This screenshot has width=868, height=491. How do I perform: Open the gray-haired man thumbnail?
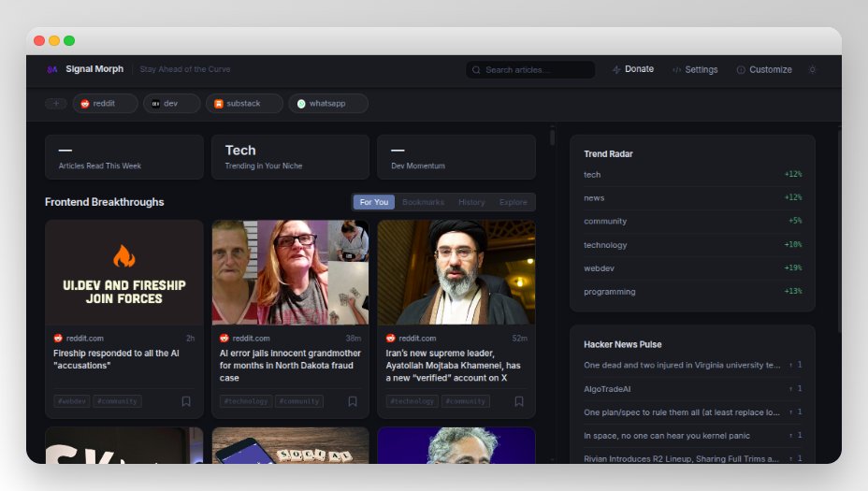[456, 445]
